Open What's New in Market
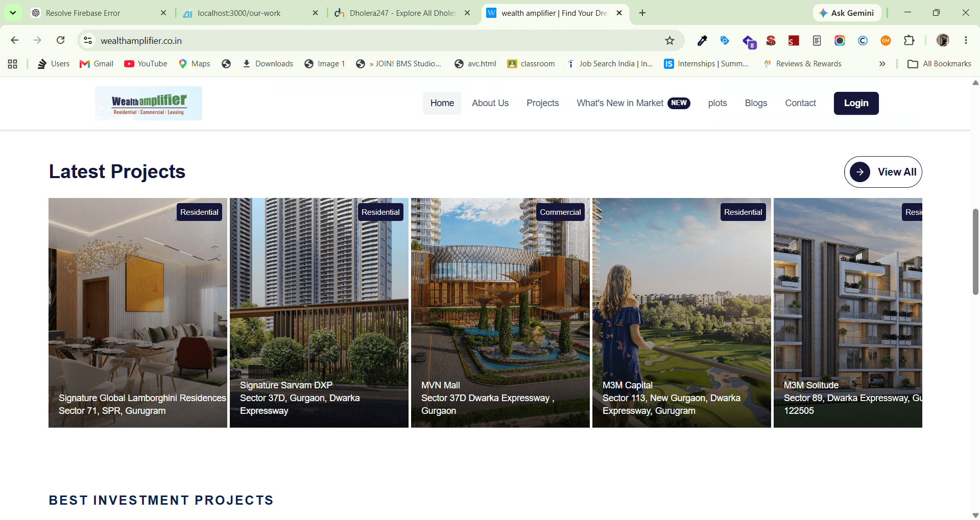 [x=633, y=103]
